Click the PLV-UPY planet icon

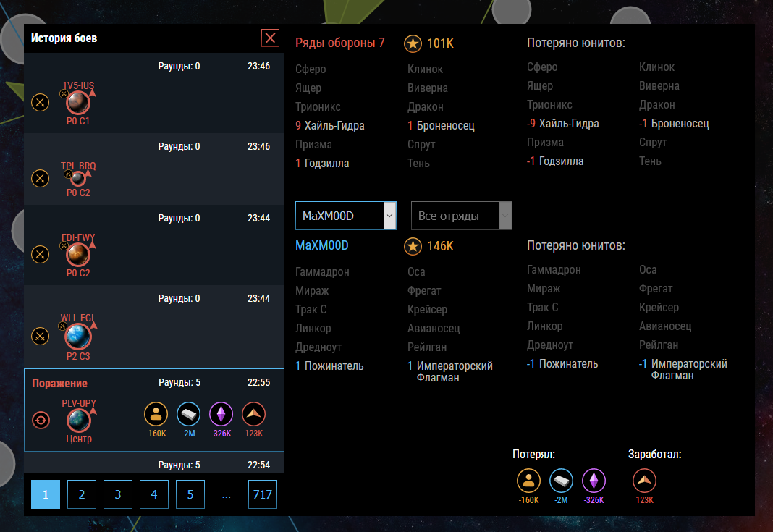coord(79,419)
